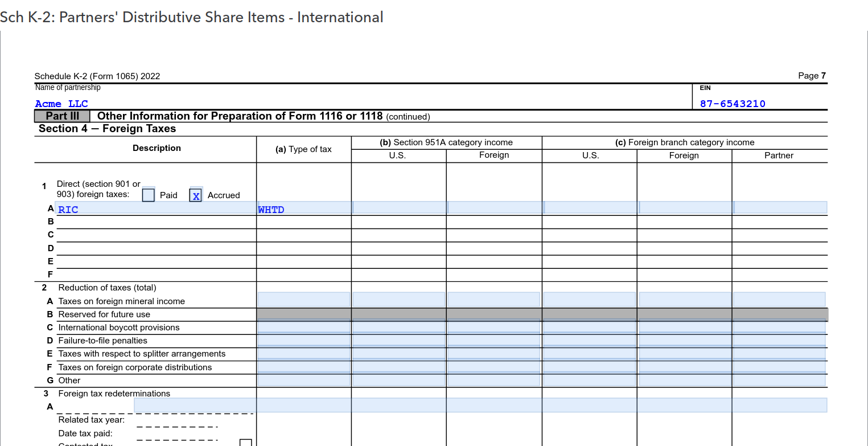Select the Other row type of tax field
This screenshot has height=446, width=868.
pyautogui.click(x=304, y=380)
